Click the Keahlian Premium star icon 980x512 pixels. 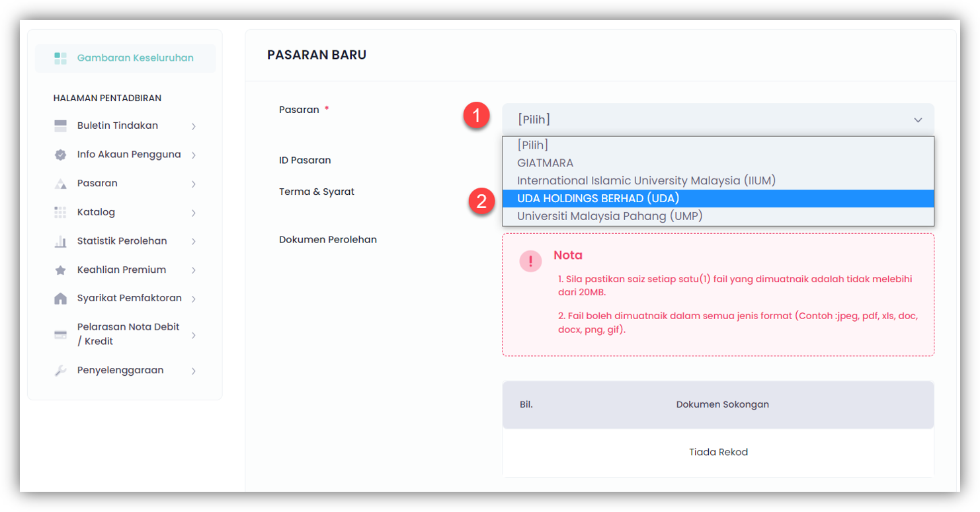pyautogui.click(x=60, y=270)
